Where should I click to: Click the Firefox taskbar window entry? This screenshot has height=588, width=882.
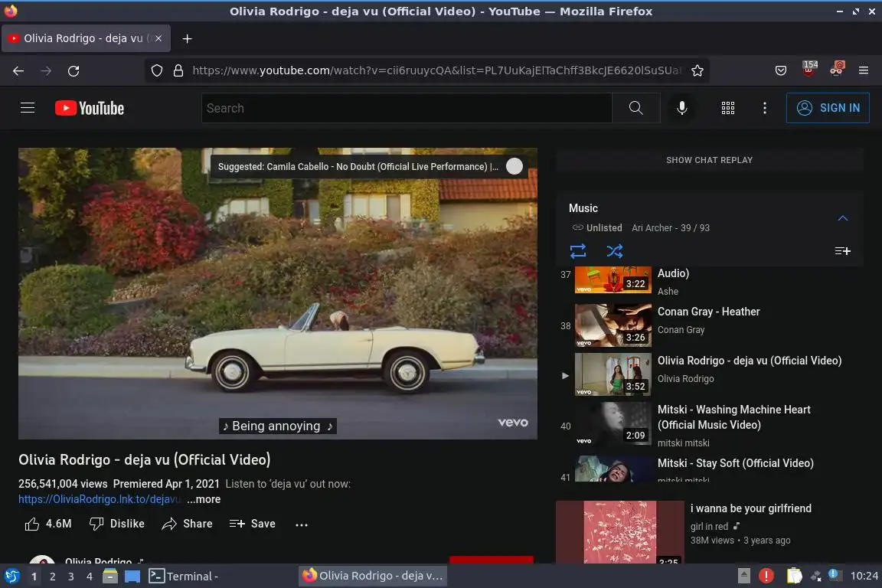click(372, 576)
